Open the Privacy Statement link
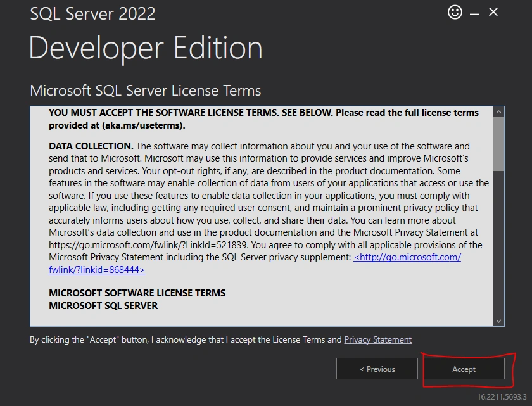The width and height of the screenshot is (532, 406). pos(377,339)
